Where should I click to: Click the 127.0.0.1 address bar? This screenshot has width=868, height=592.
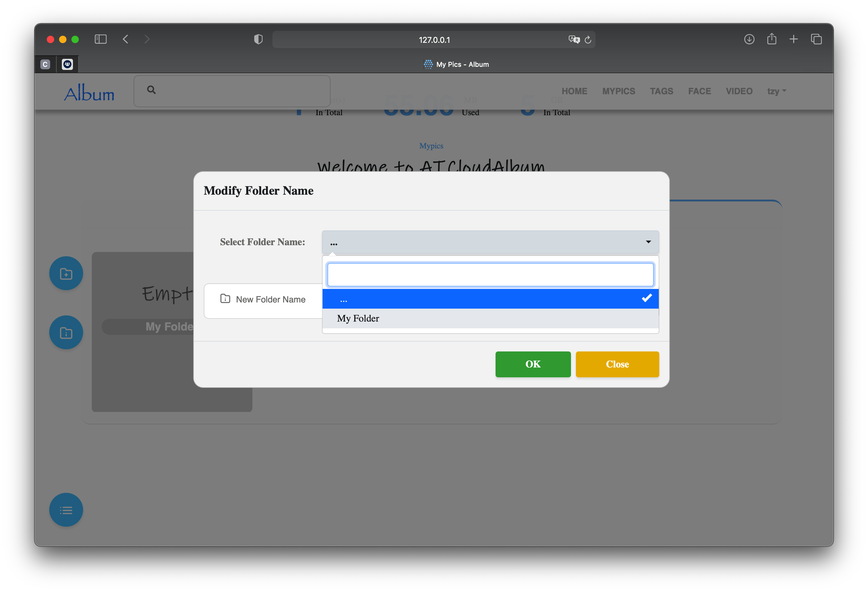pos(434,40)
